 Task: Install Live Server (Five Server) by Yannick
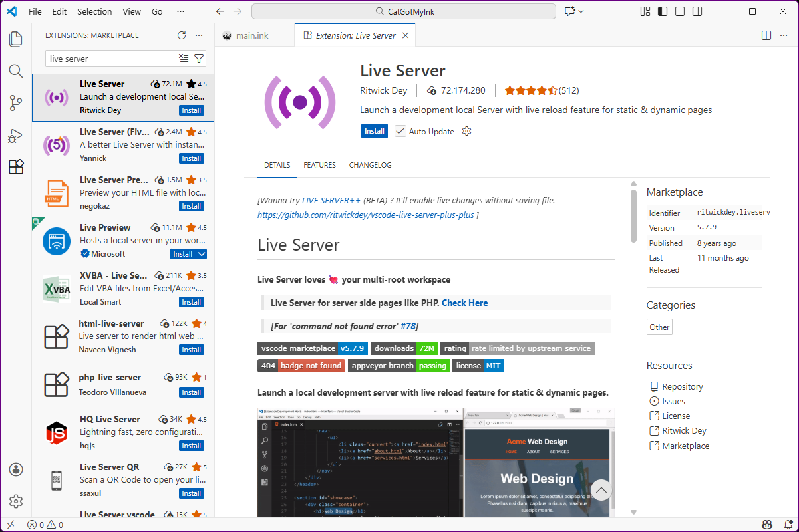(192, 158)
